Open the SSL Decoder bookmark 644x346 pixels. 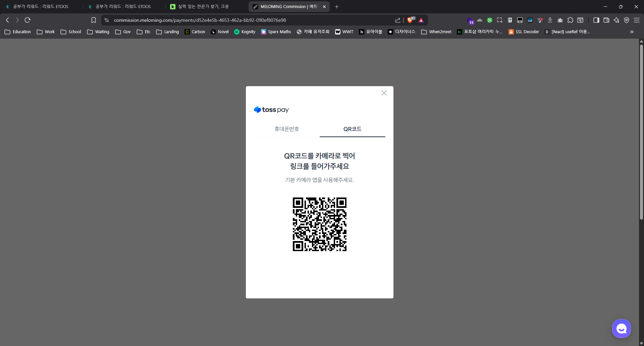[524, 32]
